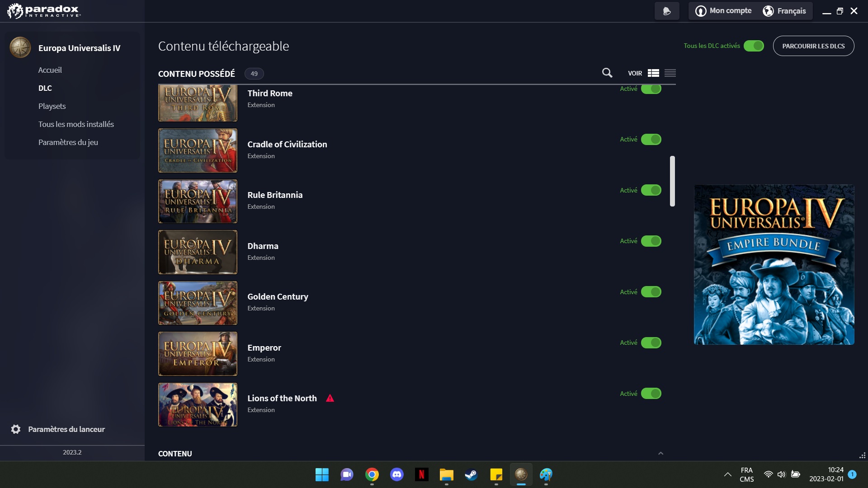Click the Golden Century cover thumbnail
868x488 pixels.
point(198,303)
